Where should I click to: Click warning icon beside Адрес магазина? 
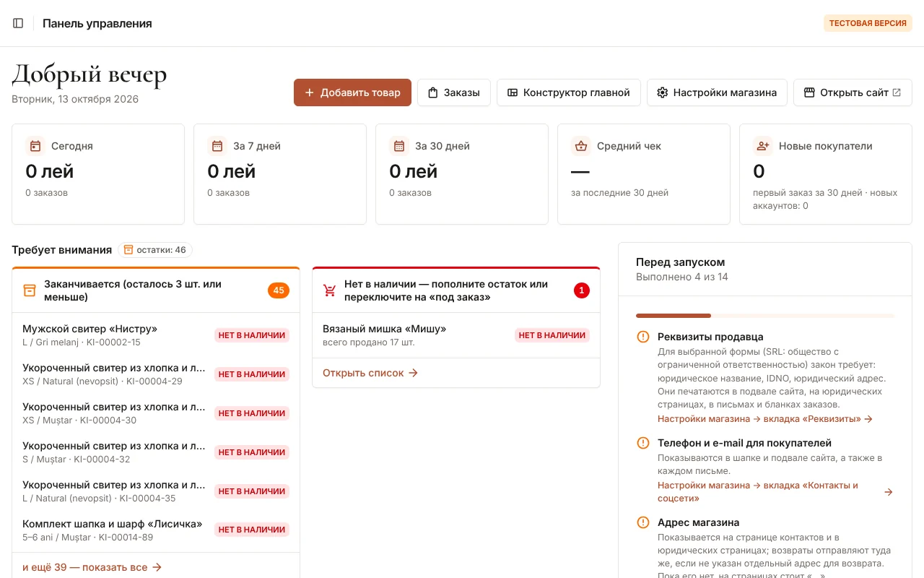pyautogui.click(x=643, y=522)
